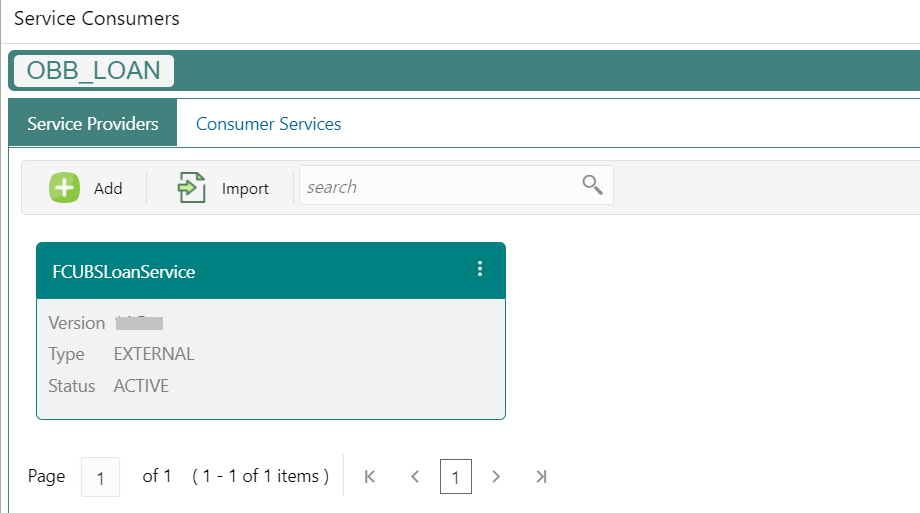Click the Import document icon
Screen dimensions: 920x513
191,187
